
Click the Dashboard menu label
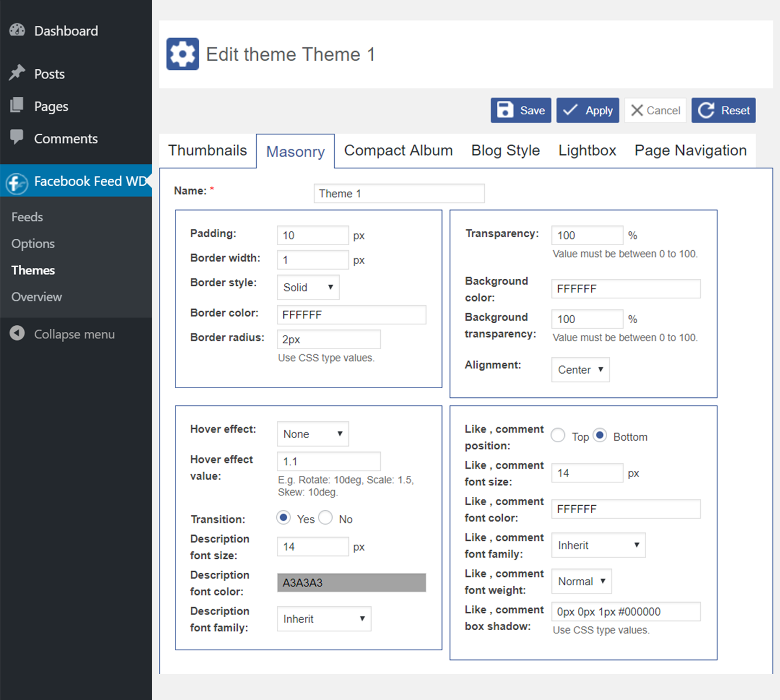(x=66, y=31)
